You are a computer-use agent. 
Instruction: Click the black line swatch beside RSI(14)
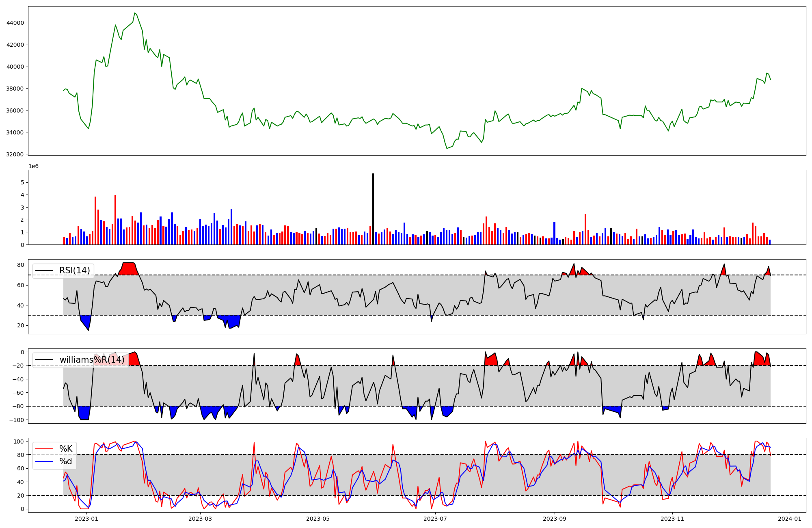click(44, 270)
